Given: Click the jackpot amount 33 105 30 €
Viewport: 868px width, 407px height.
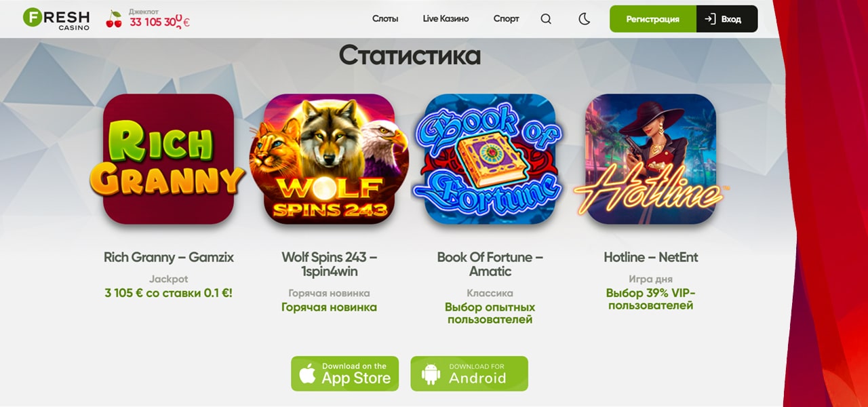Looking at the screenshot, I should (160, 22).
